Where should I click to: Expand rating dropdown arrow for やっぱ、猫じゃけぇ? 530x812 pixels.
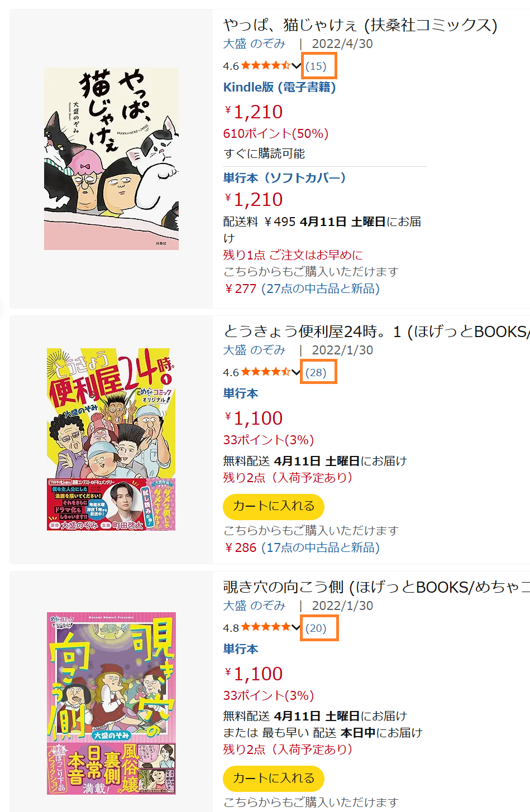pyautogui.click(x=297, y=66)
